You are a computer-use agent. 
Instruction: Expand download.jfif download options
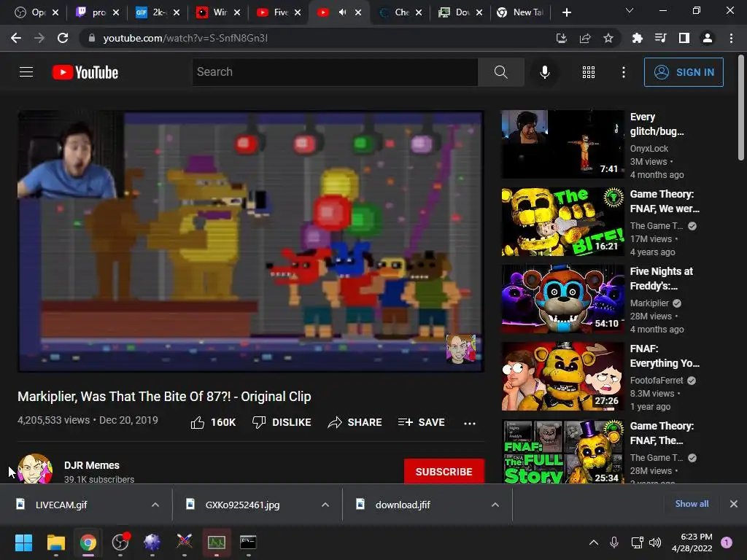pos(495,505)
